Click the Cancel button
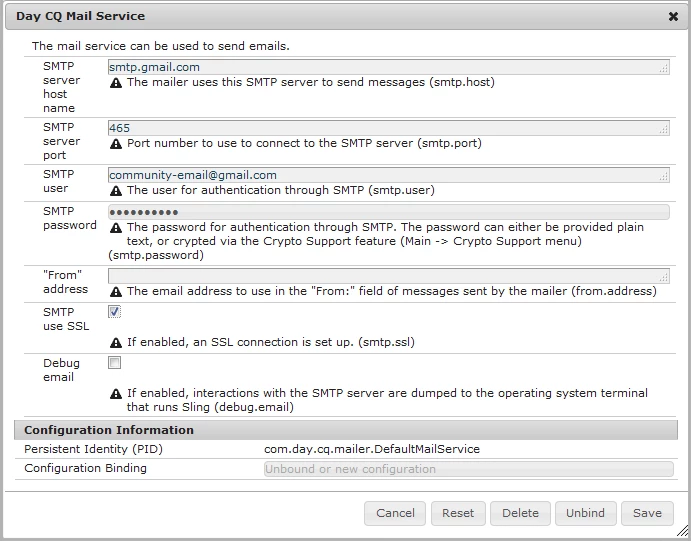Viewport: 691px width, 541px height. (x=395, y=513)
